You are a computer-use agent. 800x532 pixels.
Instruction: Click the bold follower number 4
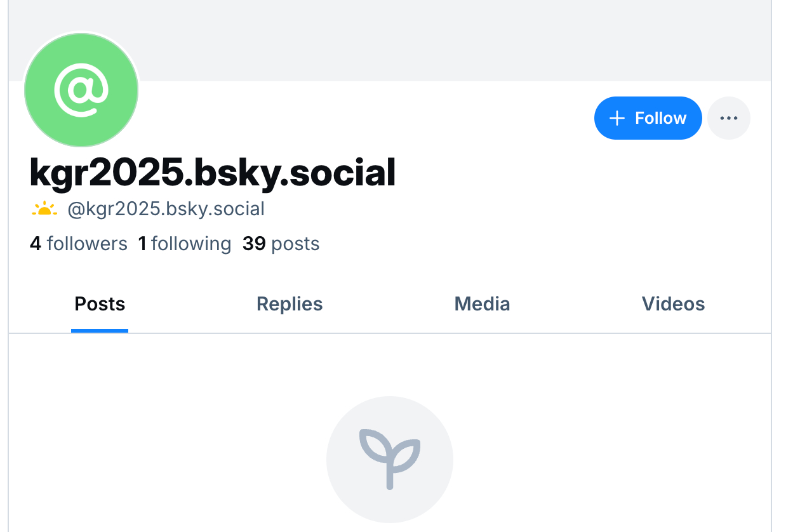coord(36,244)
